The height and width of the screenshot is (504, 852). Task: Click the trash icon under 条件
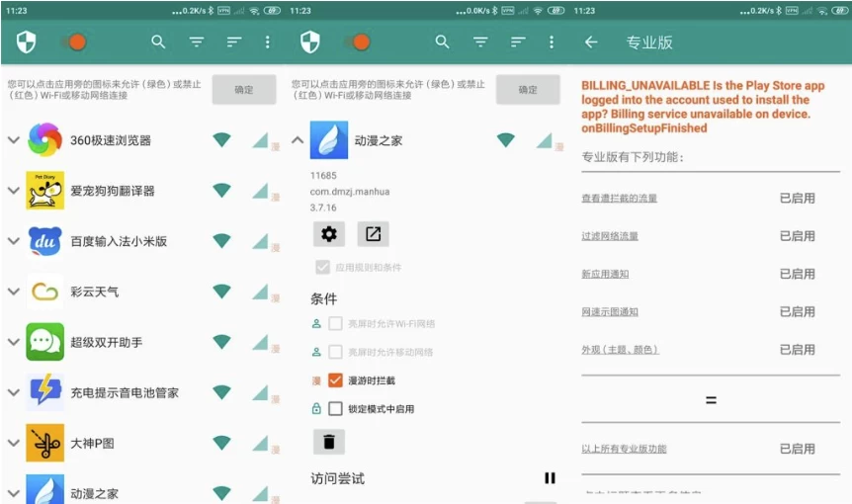pos(328,442)
